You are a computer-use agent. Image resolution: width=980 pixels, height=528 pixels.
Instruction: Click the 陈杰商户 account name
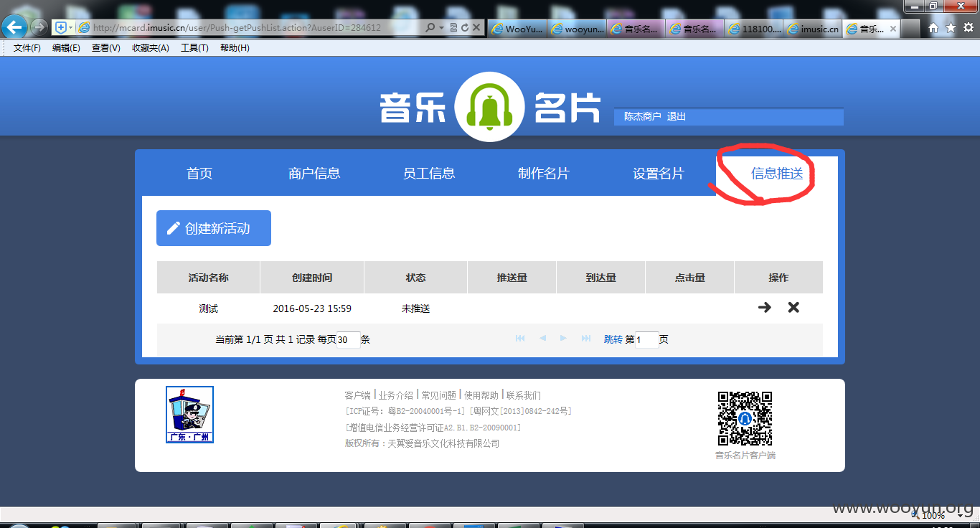pos(642,116)
